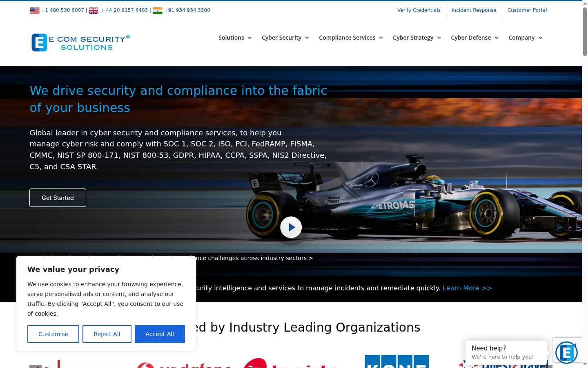Click the Get Started button
The image size is (588, 368).
pyautogui.click(x=58, y=198)
